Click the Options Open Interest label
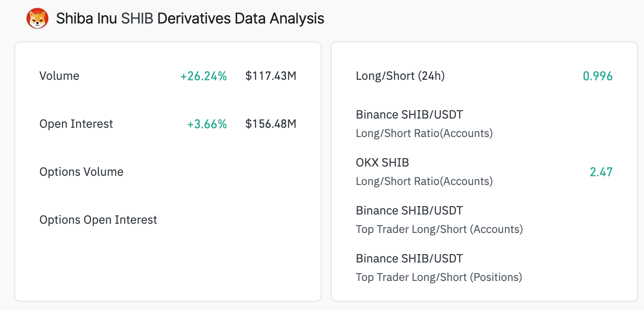644x310 pixels. (x=98, y=220)
